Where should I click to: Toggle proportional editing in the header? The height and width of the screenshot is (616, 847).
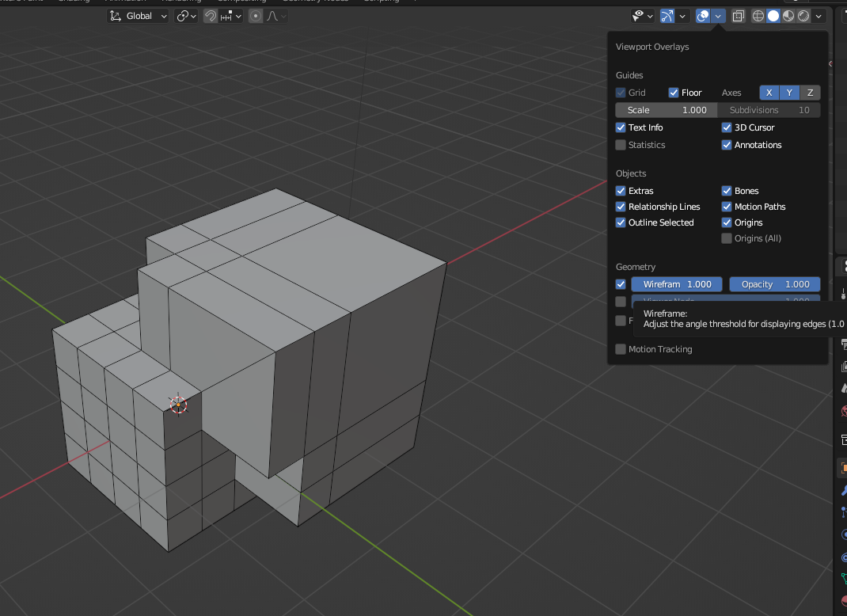[x=256, y=16]
